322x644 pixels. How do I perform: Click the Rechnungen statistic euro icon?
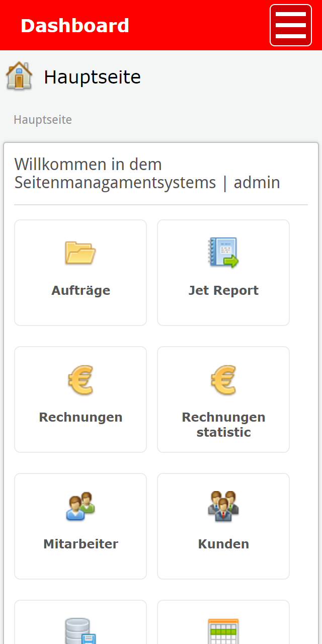223,380
